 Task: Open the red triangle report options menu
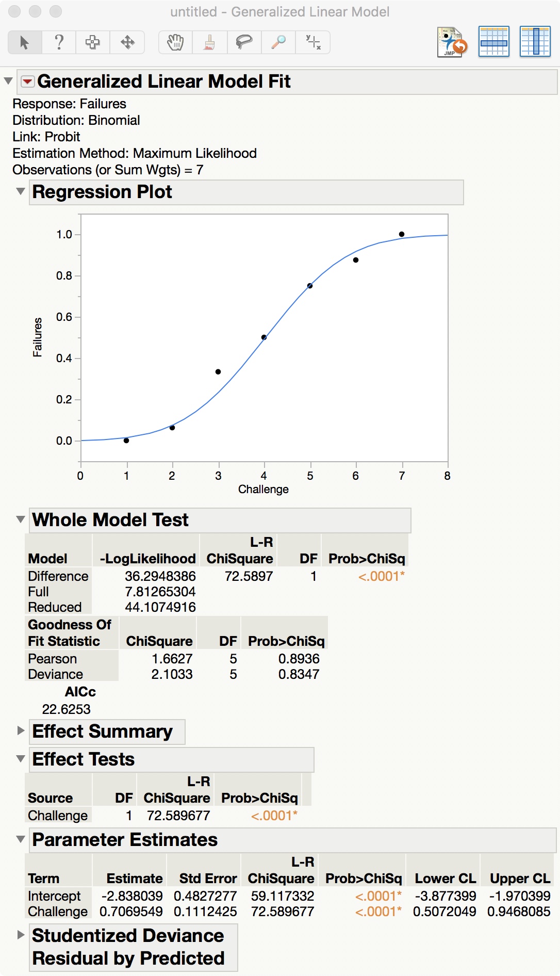27,82
